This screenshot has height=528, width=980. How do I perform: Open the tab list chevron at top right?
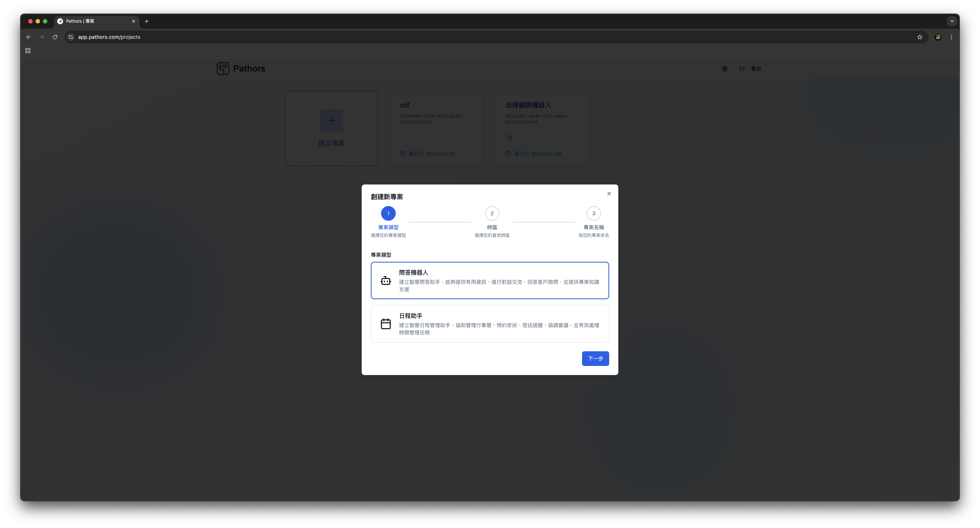(952, 21)
